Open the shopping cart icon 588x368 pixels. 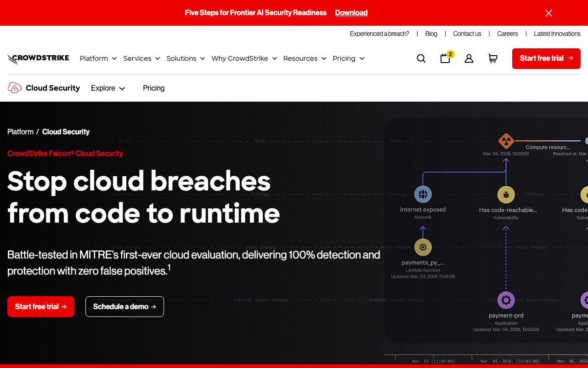click(x=493, y=58)
